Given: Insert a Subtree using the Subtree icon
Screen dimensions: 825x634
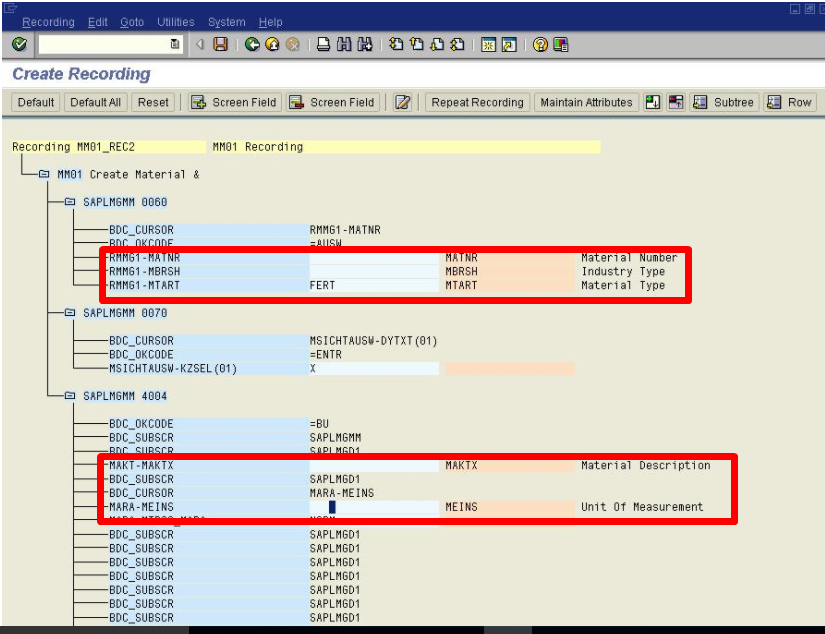Looking at the screenshot, I should click(722, 101).
